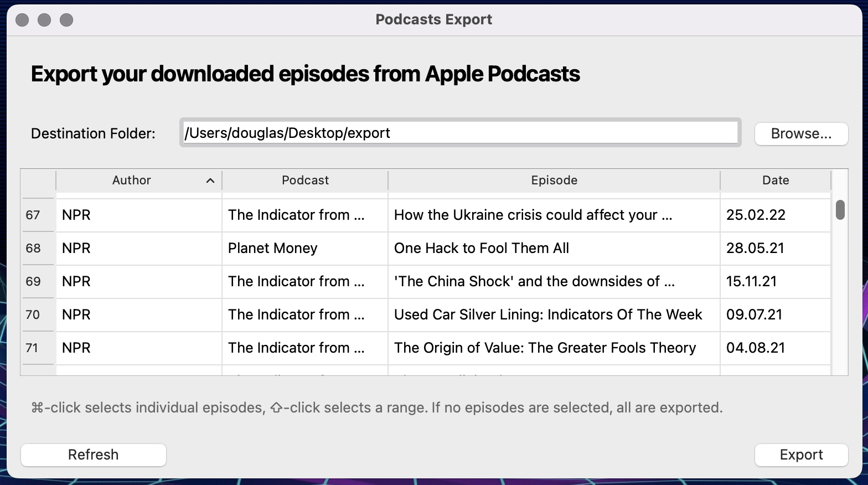Sort by the Date column header
868x485 pixels.
tap(776, 180)
